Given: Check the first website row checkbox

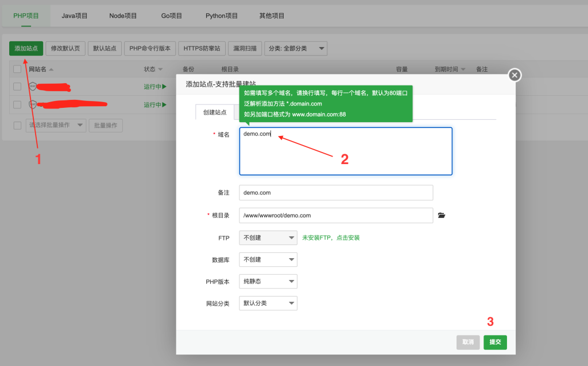Looking at the screenshot, I should tap(17, 87).
